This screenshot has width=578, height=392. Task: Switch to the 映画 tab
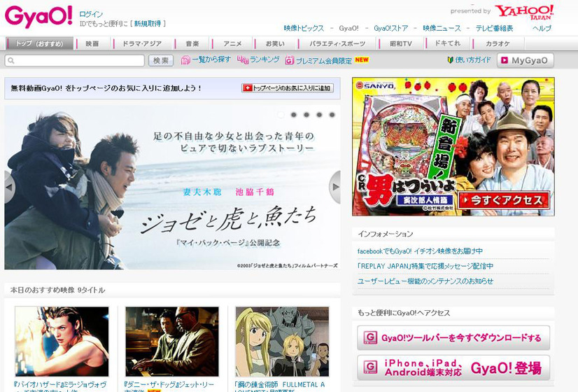[92, 43]
